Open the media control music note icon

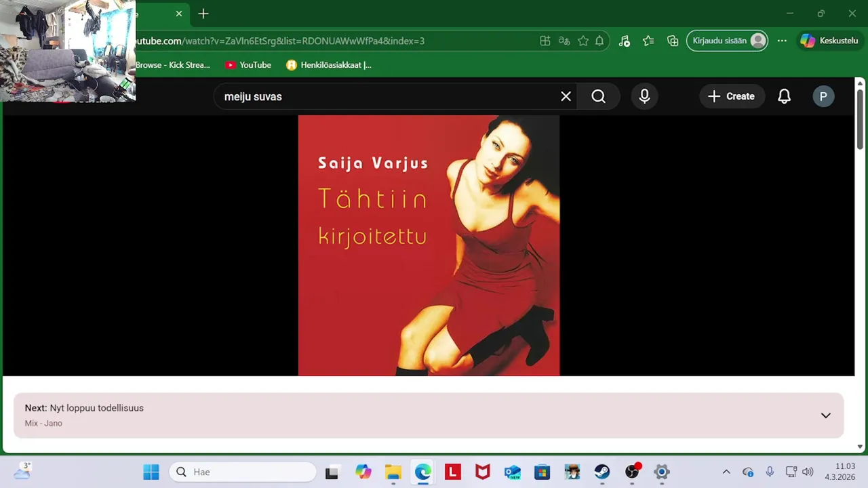point(624,41)
